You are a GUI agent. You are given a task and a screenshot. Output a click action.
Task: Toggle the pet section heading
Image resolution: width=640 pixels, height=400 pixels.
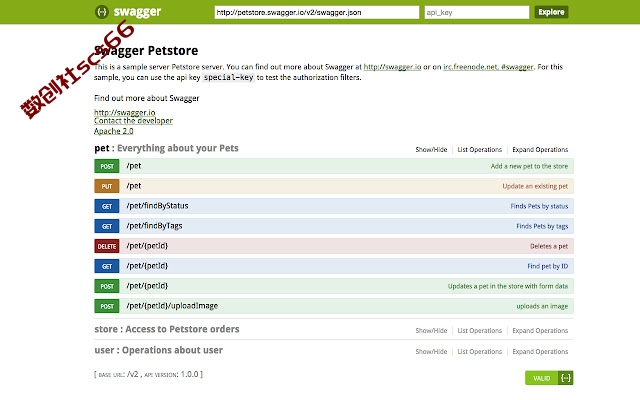pyautogui.click(x=166, y=148)
